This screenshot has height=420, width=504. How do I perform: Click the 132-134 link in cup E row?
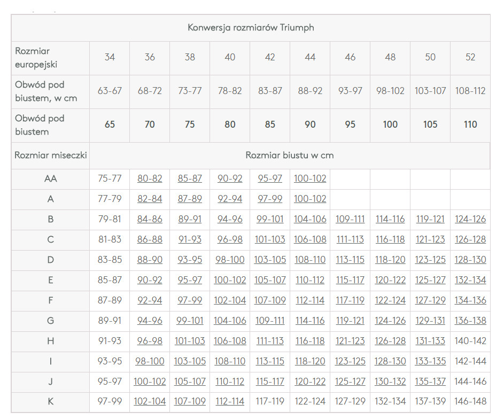pyautogui.click(x=470, y=280)
